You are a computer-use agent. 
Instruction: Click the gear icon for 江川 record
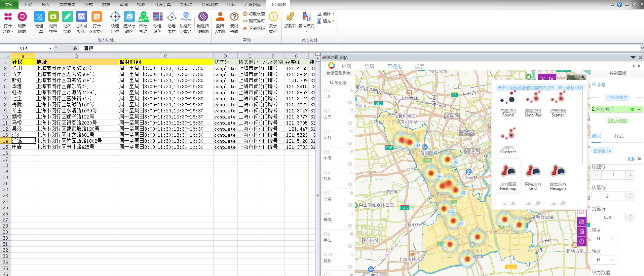click(350, 103)
